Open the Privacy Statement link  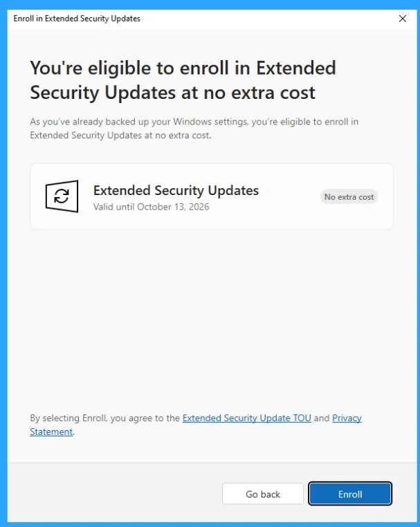point(346,418)
